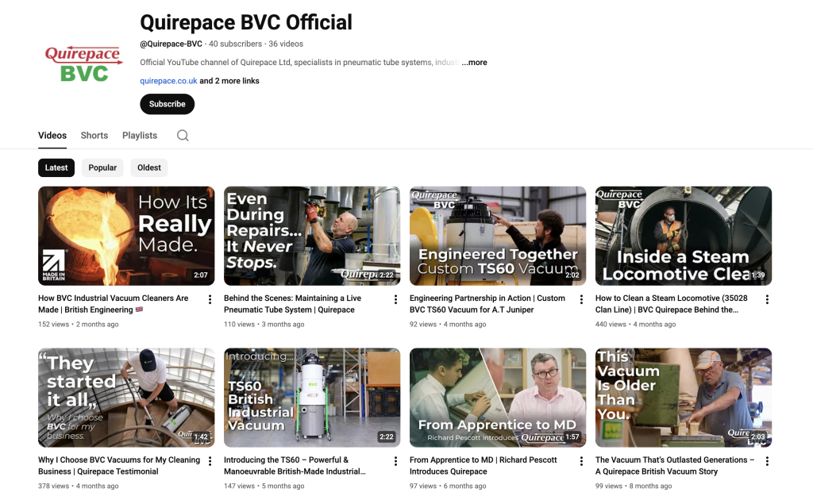Expand the channel description with ...more
The image size is (813, 504).
[x=474, y=62]
